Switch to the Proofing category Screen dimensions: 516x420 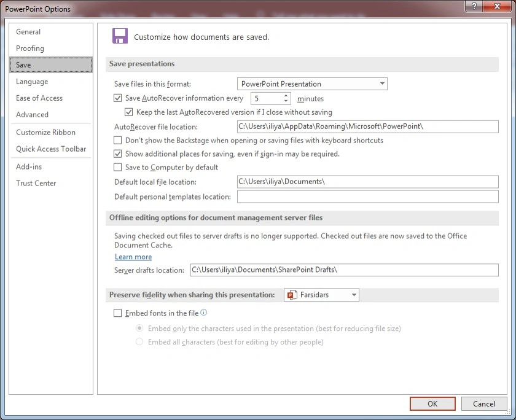[x=30, y=49]
